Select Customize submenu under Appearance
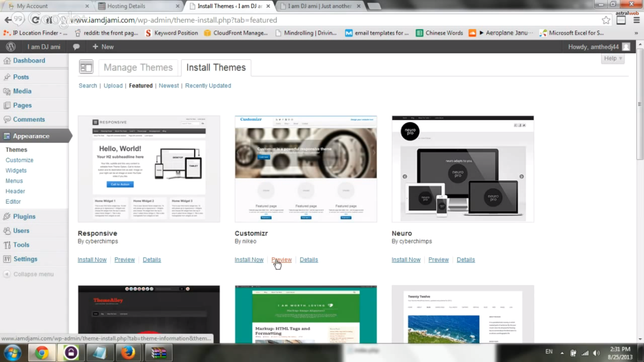644x362 pixels. pos(19,160)
